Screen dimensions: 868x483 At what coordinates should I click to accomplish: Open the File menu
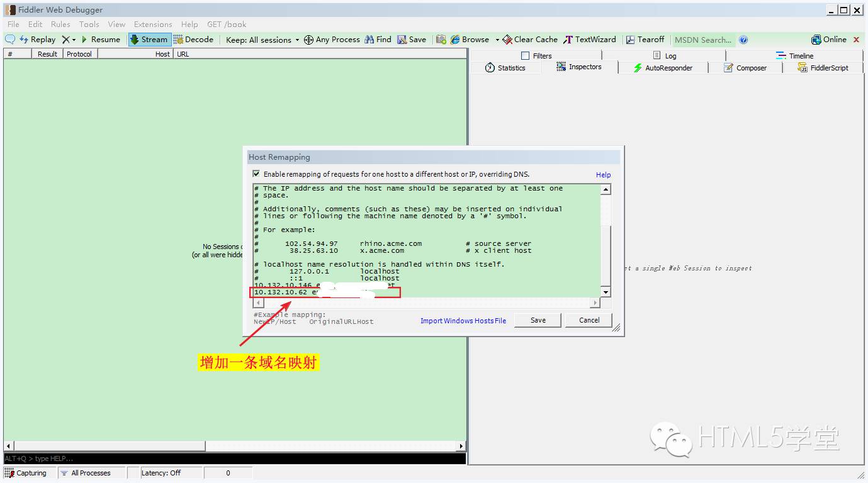click(13, 24)
